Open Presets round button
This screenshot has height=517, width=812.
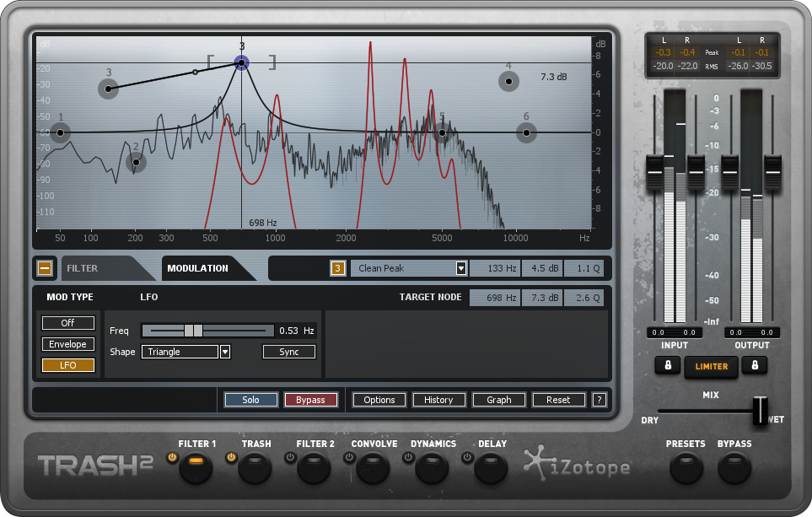686,468
